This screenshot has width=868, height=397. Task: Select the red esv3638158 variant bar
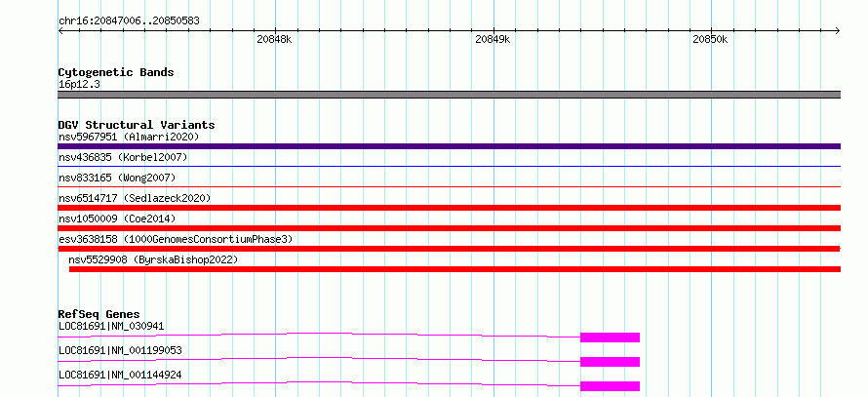(x=449, y=249)
